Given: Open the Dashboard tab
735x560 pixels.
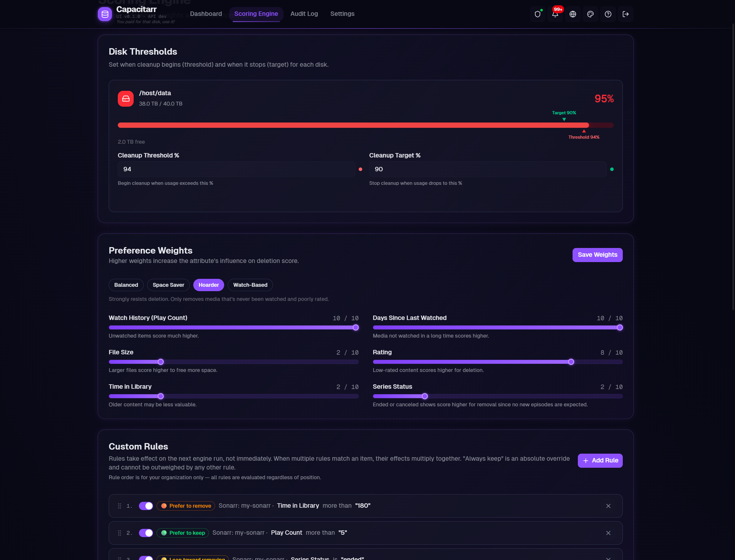Looking at the screenshot, I should [206, 14].
